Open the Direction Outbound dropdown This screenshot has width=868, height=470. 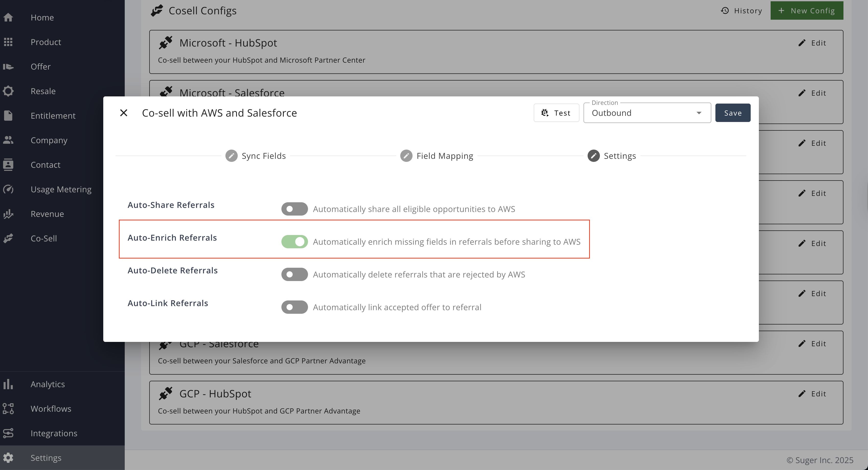(x=640, y=113)
